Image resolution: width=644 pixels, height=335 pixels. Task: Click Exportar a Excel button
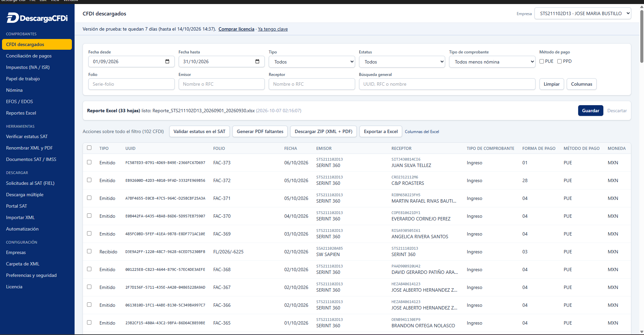click(x=381, y=131)
